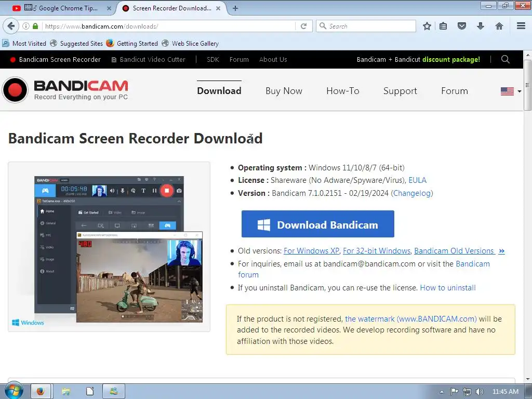Open the language flag dropdown
Image resolution: width=532 pixels, height=399 pixels.
click(511, 91)
